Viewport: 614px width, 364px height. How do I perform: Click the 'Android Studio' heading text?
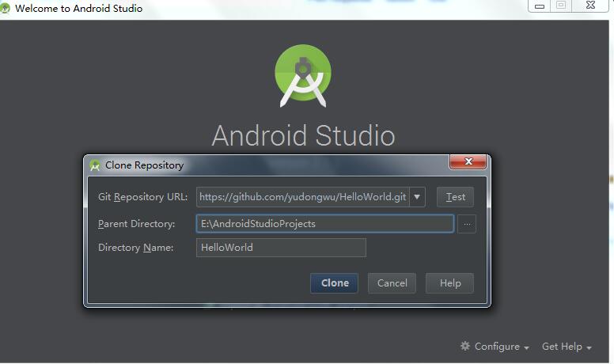click(304, 135)
